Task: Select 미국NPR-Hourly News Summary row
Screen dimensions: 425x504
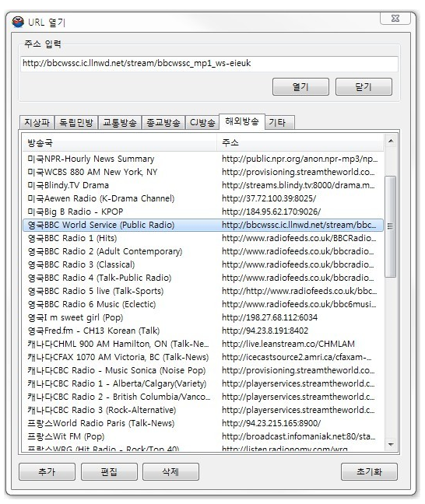Action: pos(203,159)
